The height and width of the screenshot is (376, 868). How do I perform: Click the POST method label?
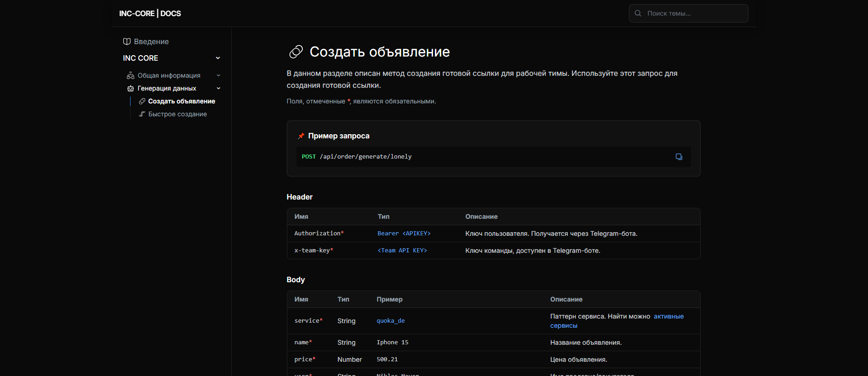click(308, 157)
